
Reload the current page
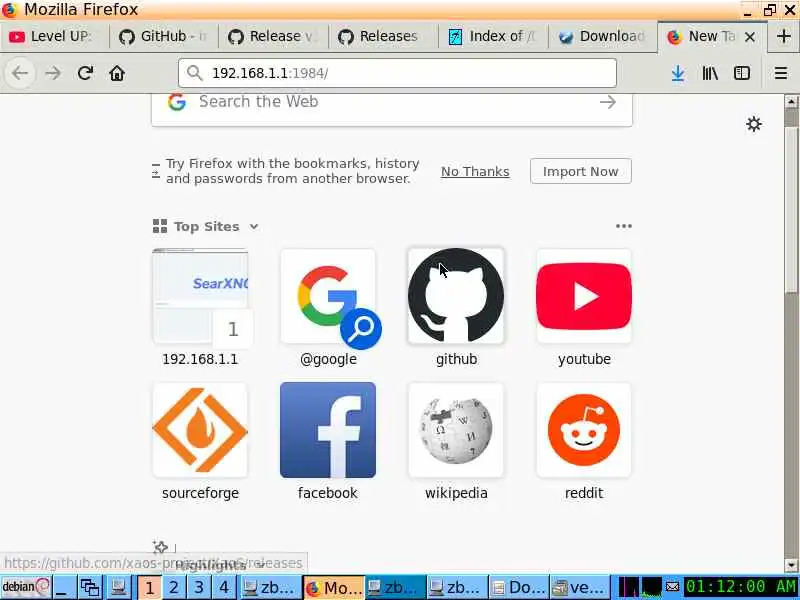point(85,73)
